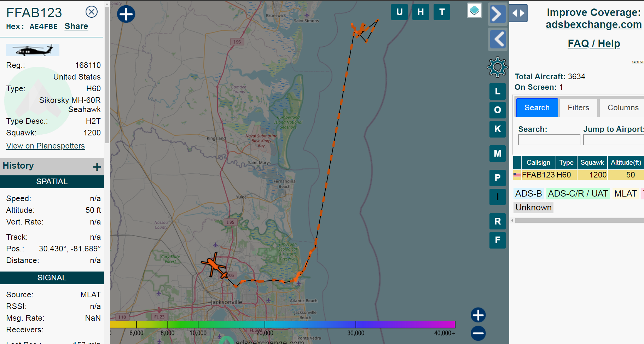Screen dimensions: 644x344
Task: Focus the Search input field
Action: pos(549,140)
